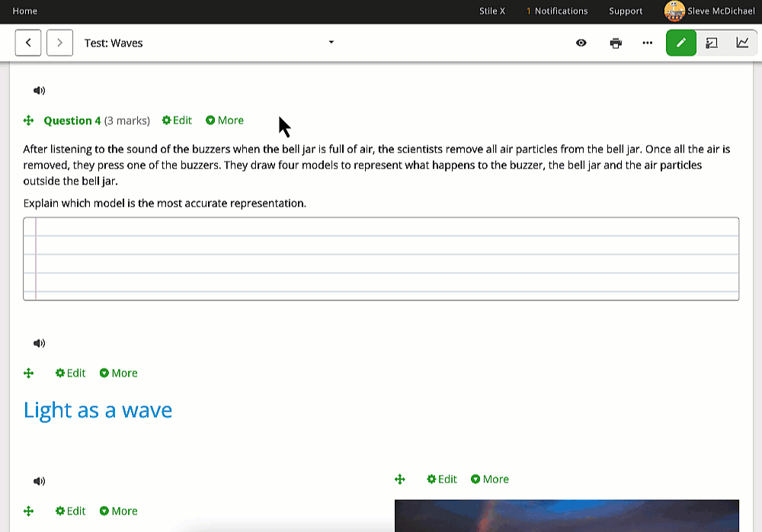Open Notifications in the top bar
762x532 pixels.
[557, 11]
